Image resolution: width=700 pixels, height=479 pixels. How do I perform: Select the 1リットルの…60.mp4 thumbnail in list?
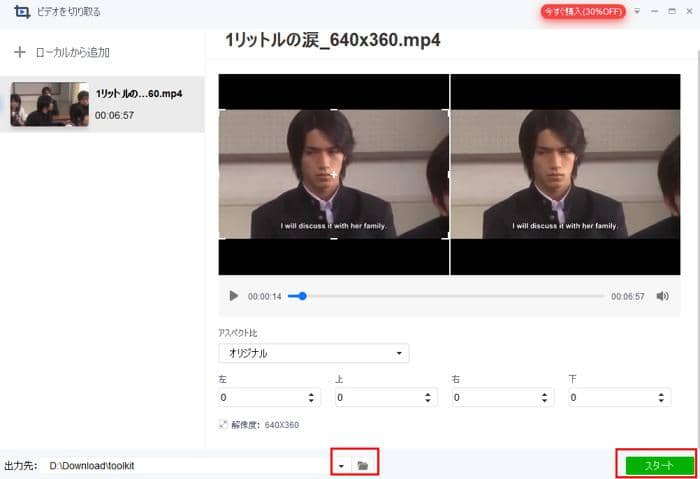tap(50, 104)
